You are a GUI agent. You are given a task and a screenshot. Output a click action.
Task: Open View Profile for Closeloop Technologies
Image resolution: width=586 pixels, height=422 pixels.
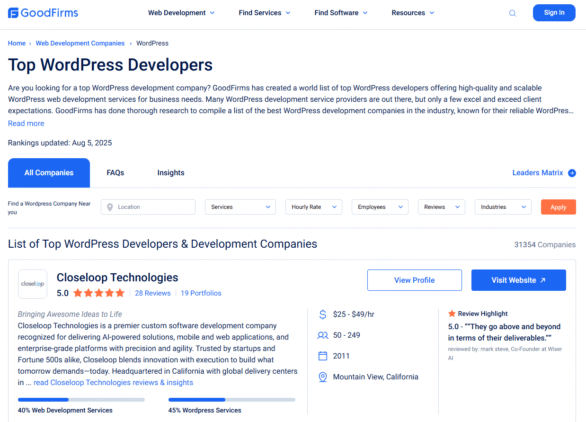(x=414, y=280)
